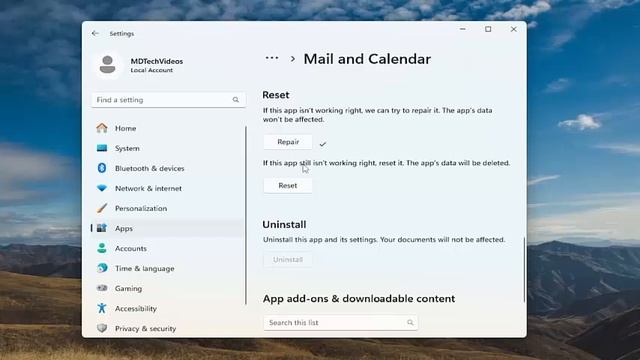Click the Home house icon
The width and height of the screenshot is (640, 360).
[102, 128]
